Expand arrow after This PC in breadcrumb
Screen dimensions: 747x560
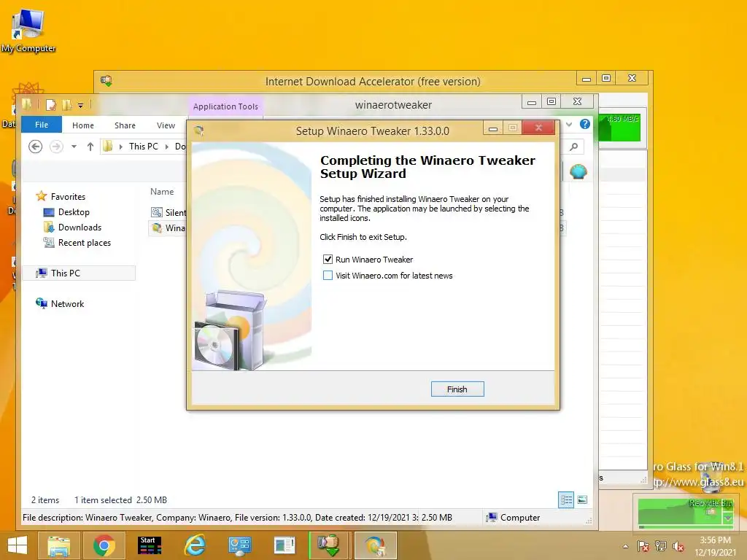(x=167, y=147)
